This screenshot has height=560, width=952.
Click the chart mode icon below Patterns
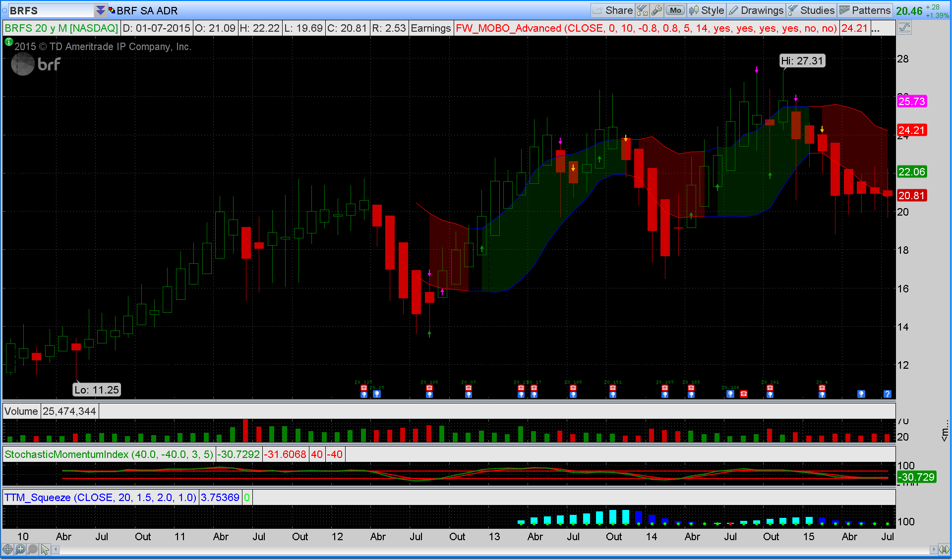(x=904, y=28)
